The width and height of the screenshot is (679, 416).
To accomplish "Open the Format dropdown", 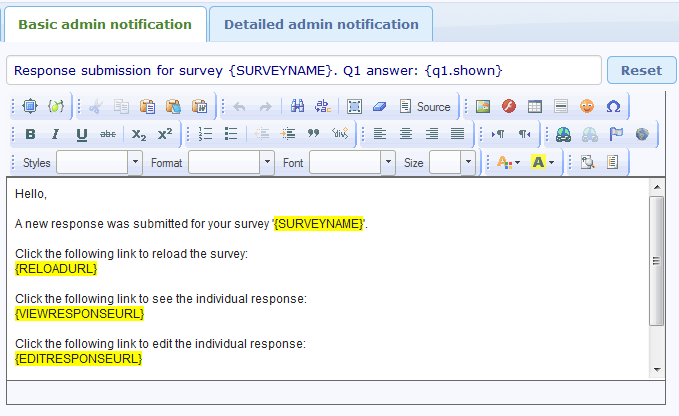I will pos(230,162).
